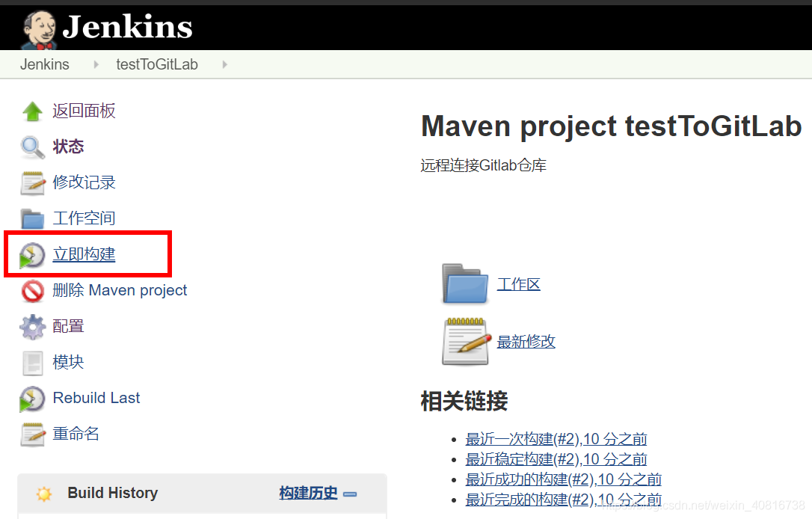Collapse Build History with the minus icon
Viewport: 812px width, 519px height.
[350, 494]
